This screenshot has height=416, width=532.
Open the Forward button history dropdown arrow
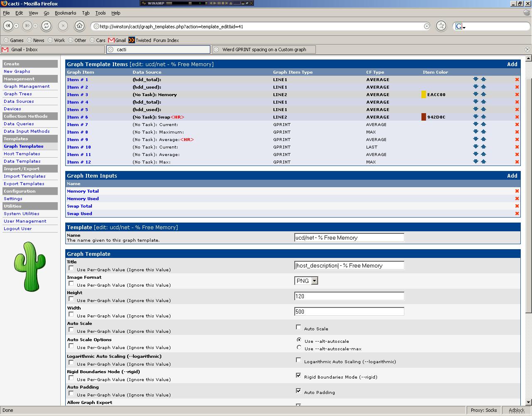[x=35, y=26]
